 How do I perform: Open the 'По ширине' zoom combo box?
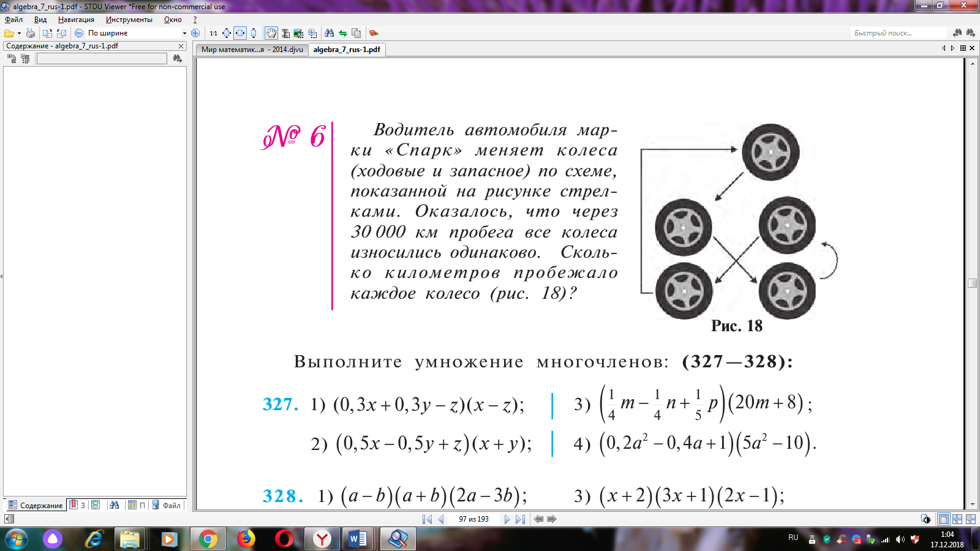point(136,33)
